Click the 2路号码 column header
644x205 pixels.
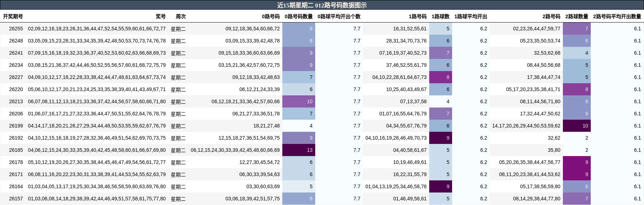(x=551, y=16)
